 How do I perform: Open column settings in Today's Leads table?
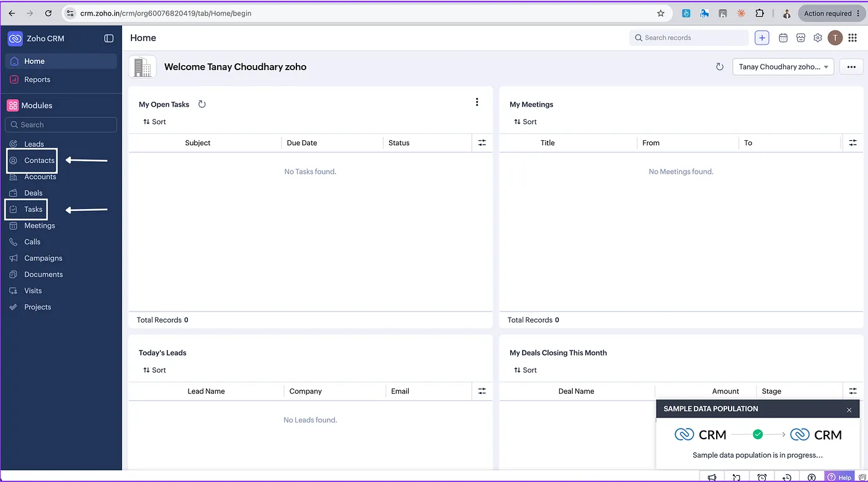coord(482,391)
